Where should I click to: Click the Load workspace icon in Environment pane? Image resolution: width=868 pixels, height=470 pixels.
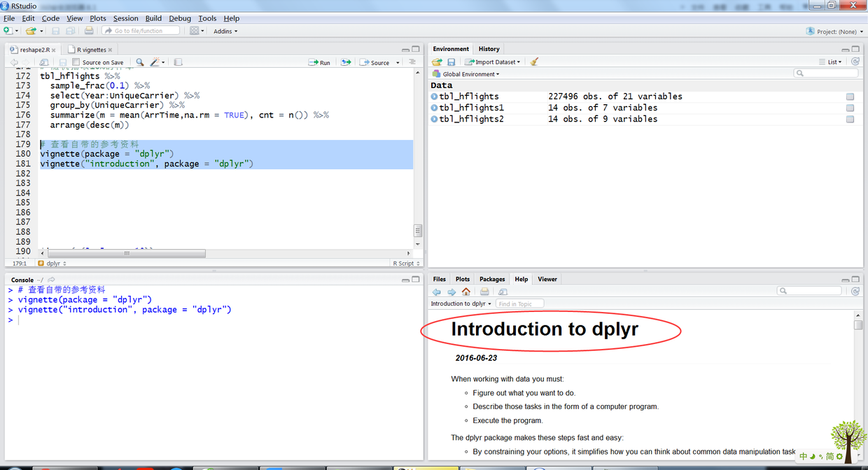[x=437, y=62]
